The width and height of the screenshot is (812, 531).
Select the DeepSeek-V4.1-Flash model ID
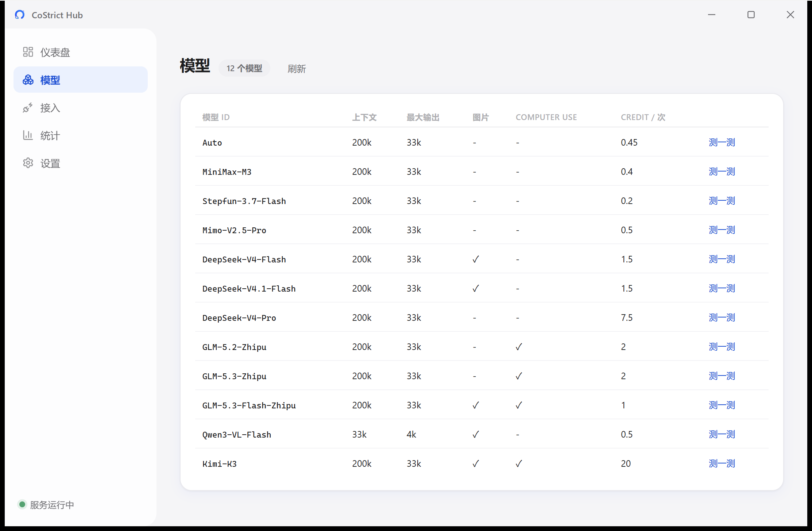pyautogui.click(x=249, y=289)
